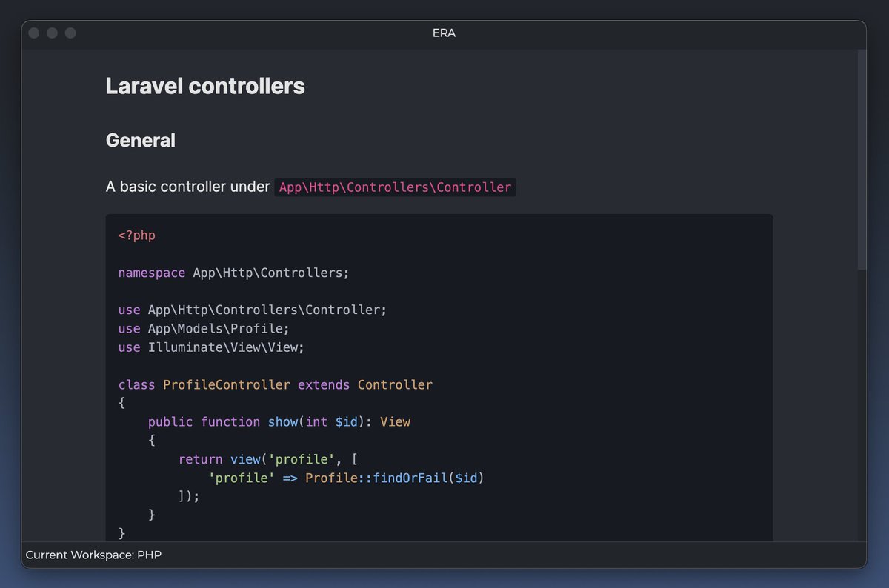Click the "ERA" window title
The height and width of the screenshot is (588, 889).
(444, 33)
